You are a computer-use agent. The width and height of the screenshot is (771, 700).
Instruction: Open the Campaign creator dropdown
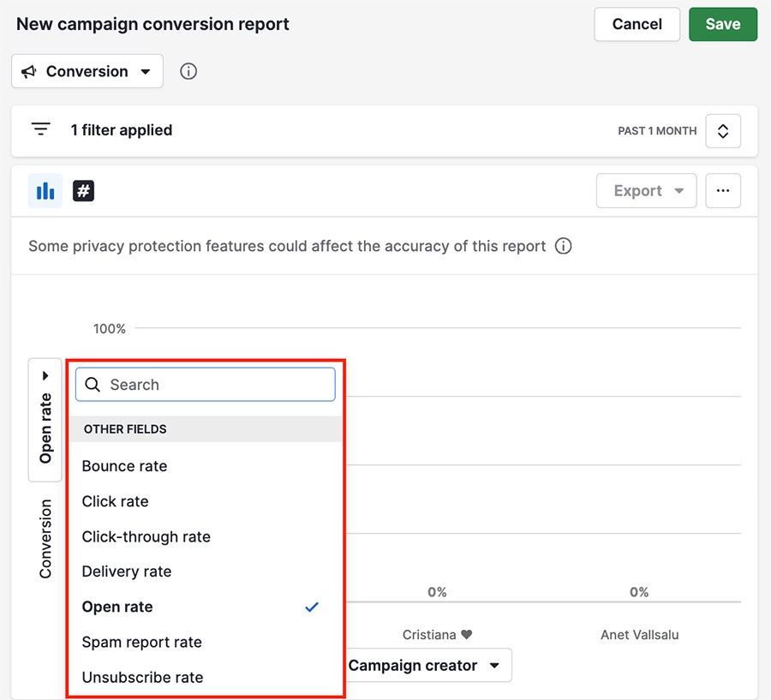(423, 665)
